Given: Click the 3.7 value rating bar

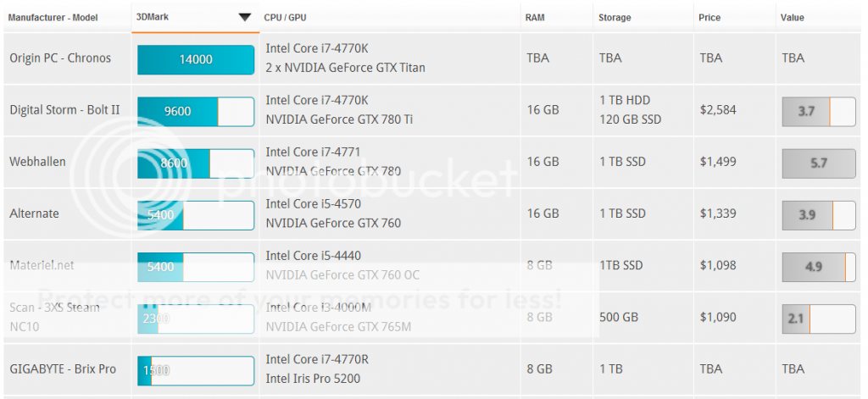Looking at the screenshot, I should [819, 111].
